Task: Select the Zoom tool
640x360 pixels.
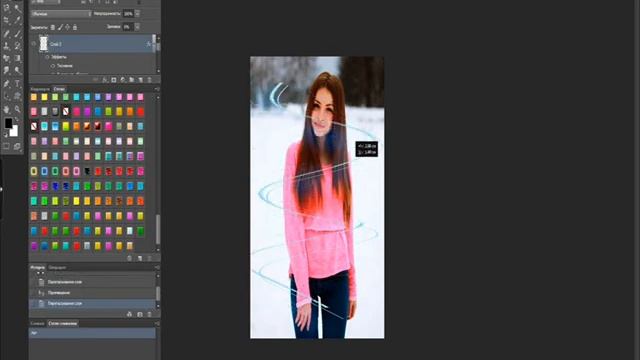Action: 18,109
